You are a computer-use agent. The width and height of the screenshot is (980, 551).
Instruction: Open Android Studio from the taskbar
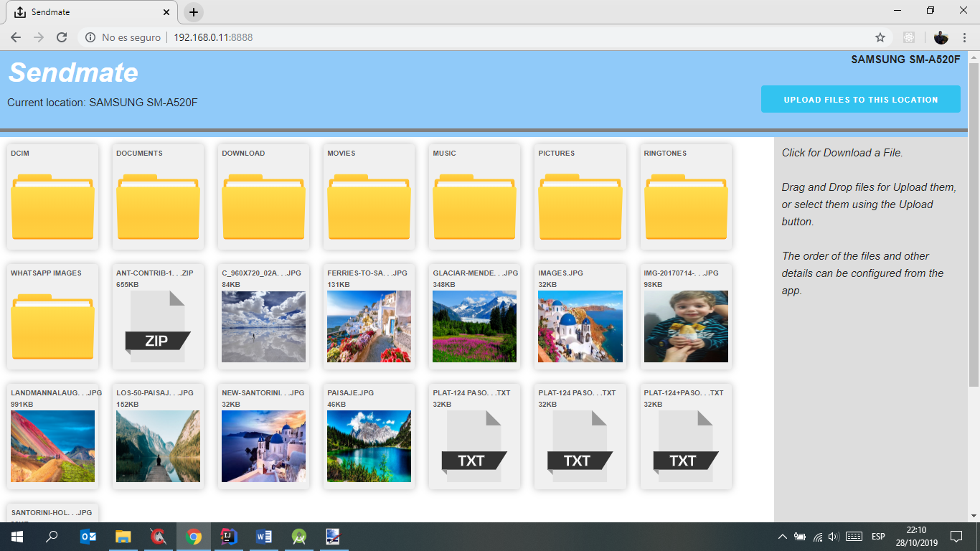pyautogui.click(x=299, y=537)
